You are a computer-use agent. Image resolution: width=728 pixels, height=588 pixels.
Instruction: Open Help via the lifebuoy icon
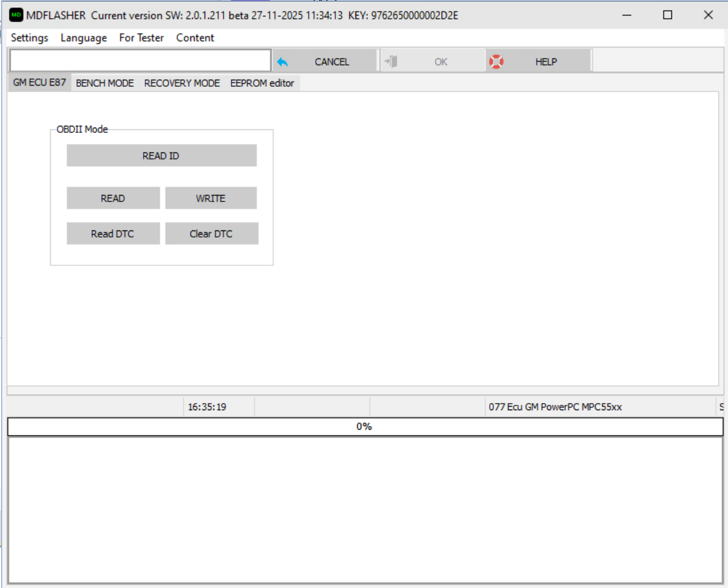(496, 61)
